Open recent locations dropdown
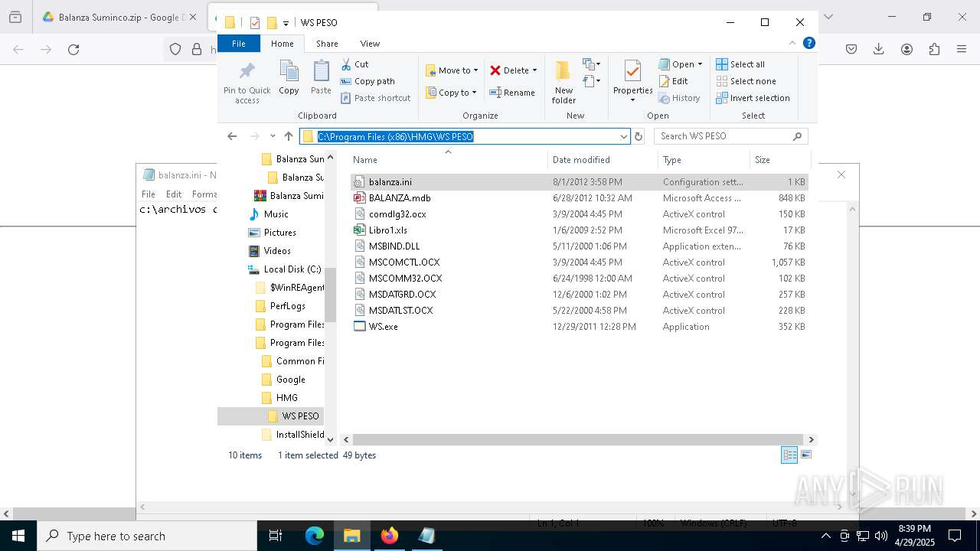This screenshot has height=551, width=980. [273, 136]
